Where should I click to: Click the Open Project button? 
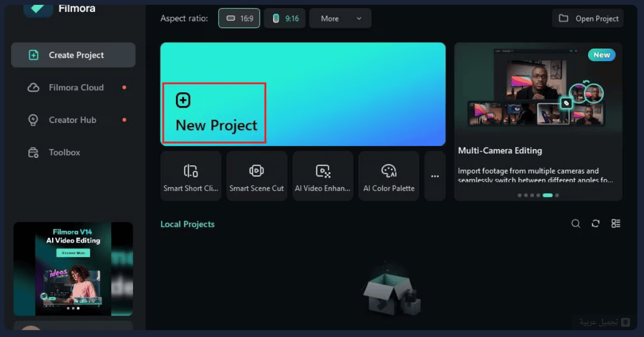click(x=588, y=18)
